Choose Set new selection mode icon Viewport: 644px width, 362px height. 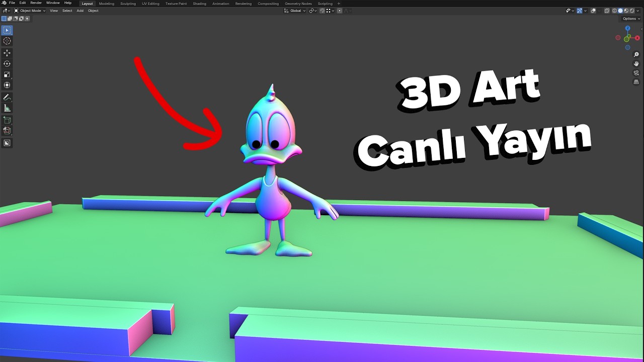tap(4, 19)
